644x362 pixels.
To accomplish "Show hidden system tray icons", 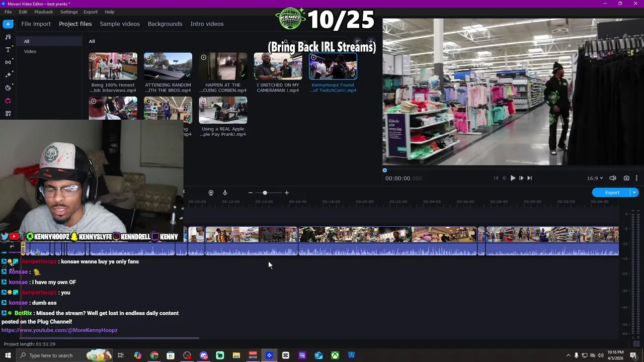I will coord(569,355).
